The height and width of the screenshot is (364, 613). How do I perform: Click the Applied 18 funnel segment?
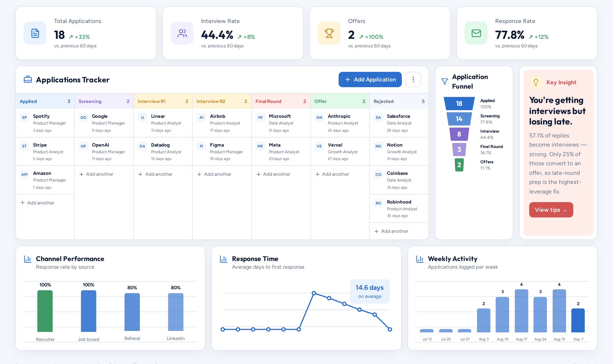tap(459, 103)
